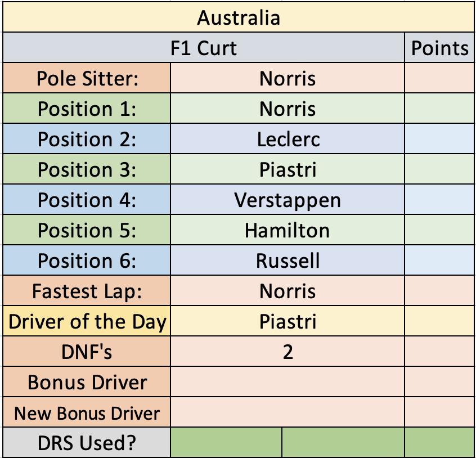Click the Position 1 Norris cell
The image size is (476, 458).
point(288,109)
